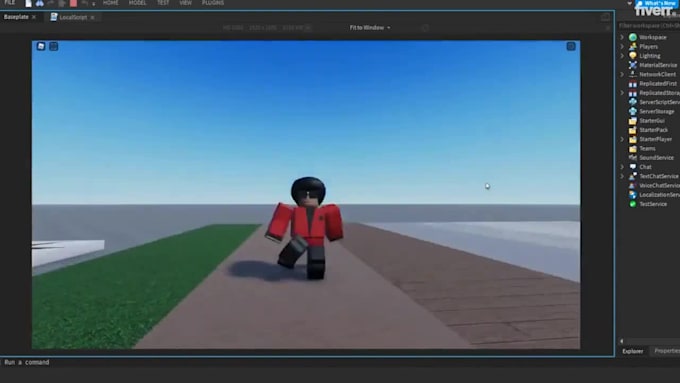The height and width of the screenshot is (383, 680).
Task: Expand the TextChatService tree node
Action: click(x=622, y=176)
